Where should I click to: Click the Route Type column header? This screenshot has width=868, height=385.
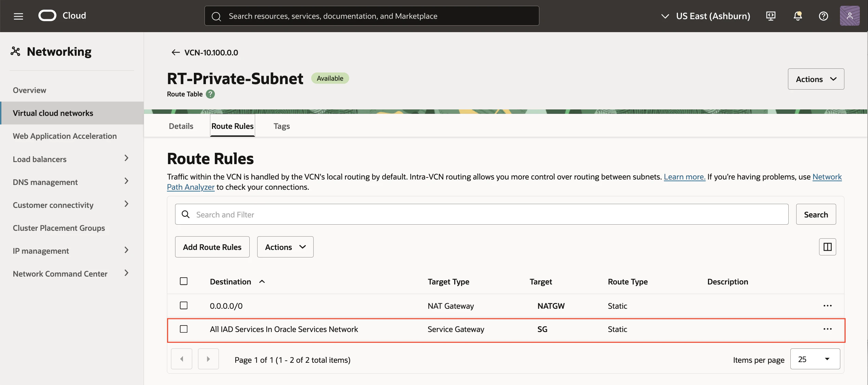click(628, 282)
